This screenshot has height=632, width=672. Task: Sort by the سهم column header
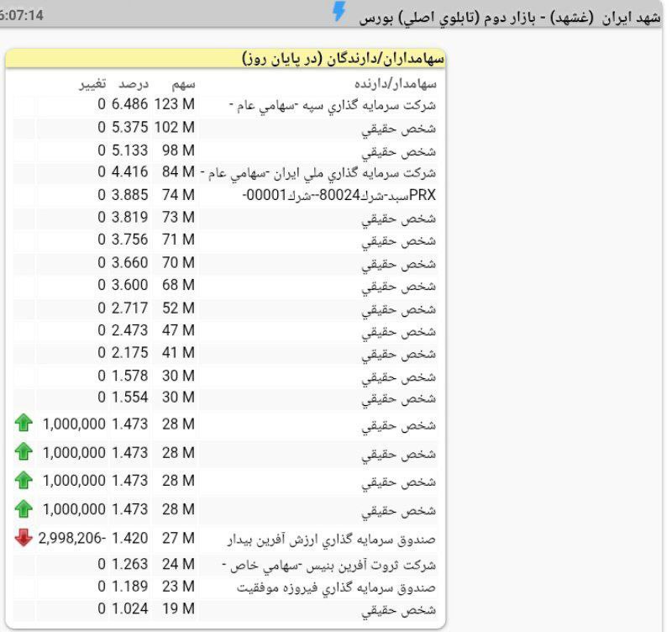(178, 84)
